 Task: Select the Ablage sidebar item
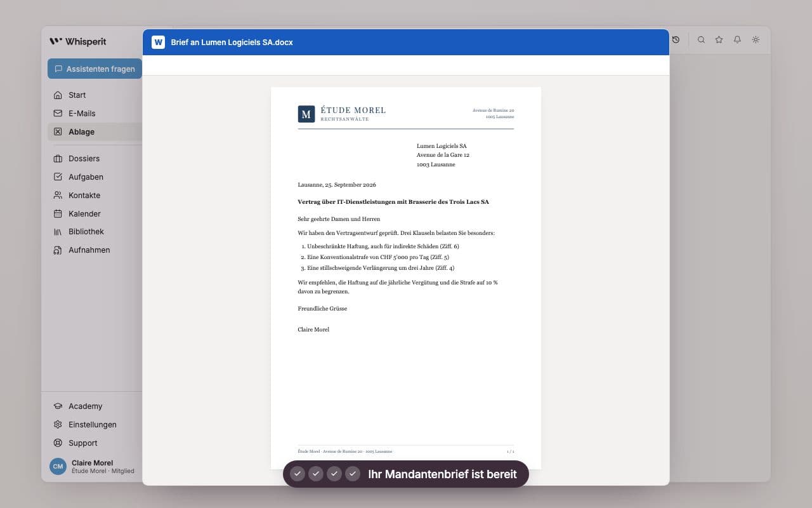coord(95,132)
